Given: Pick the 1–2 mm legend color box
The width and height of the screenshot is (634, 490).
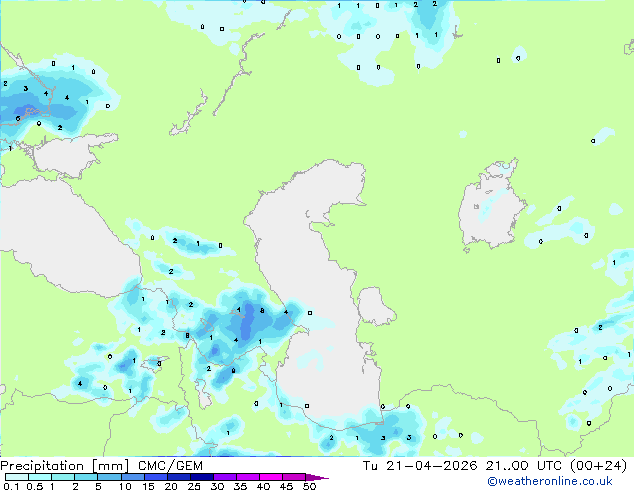Looking at the screenshot, I should click(63, 477).
